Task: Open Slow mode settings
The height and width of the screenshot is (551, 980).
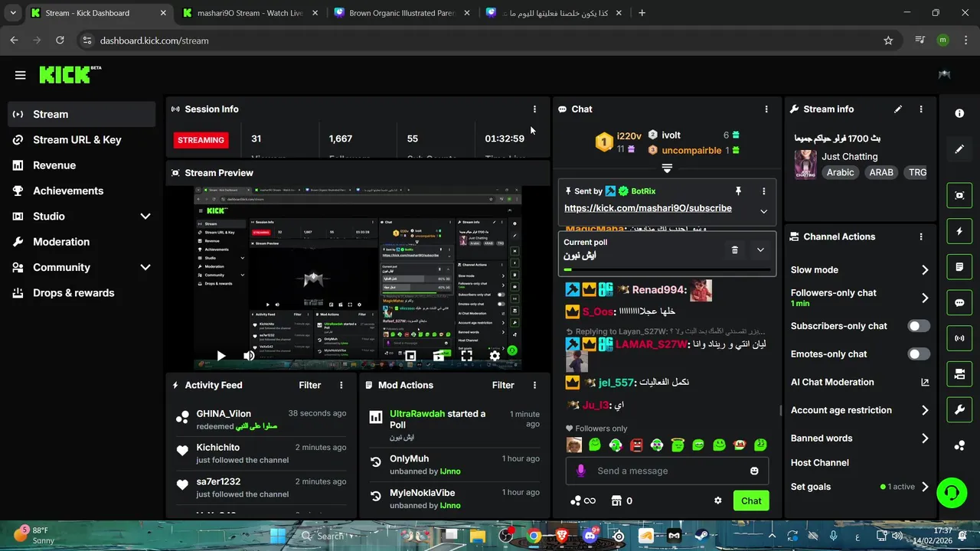Action: click(860, 270)
